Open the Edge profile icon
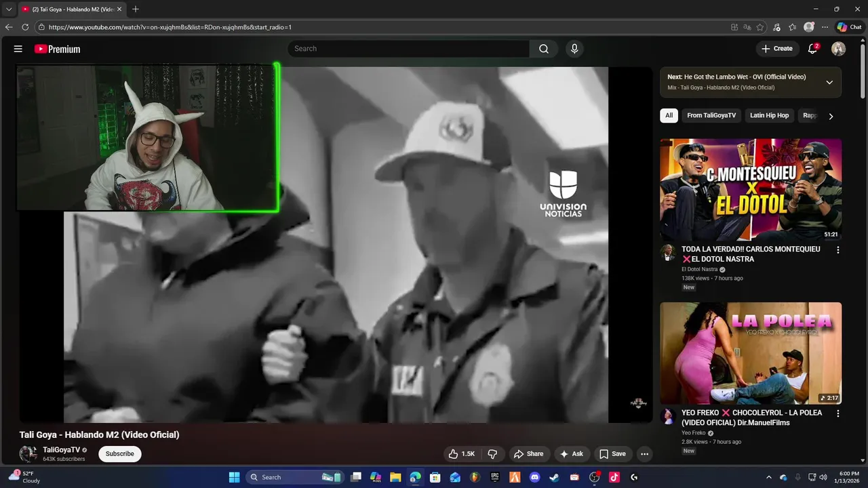The width and height of the screenshot is (868, 488). pos(809,27)
